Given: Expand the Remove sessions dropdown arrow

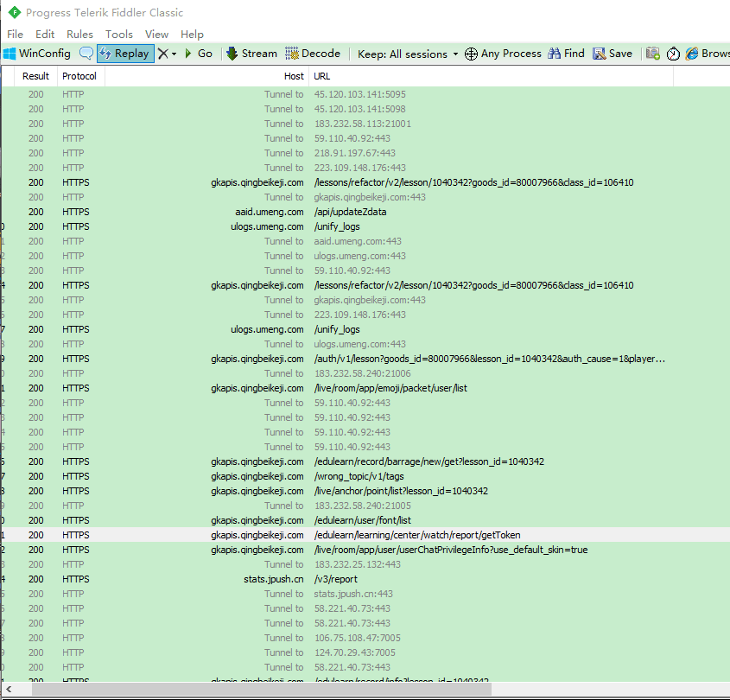Looking at the screenshot, I should point(175,54).
